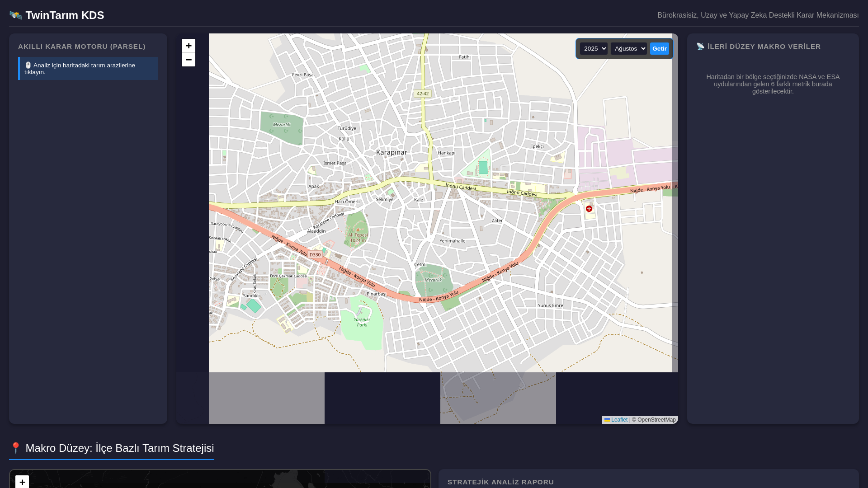The image size is (868, 488).
Task: Open the Ağustos month dropdown
Action: pos(628,48)
